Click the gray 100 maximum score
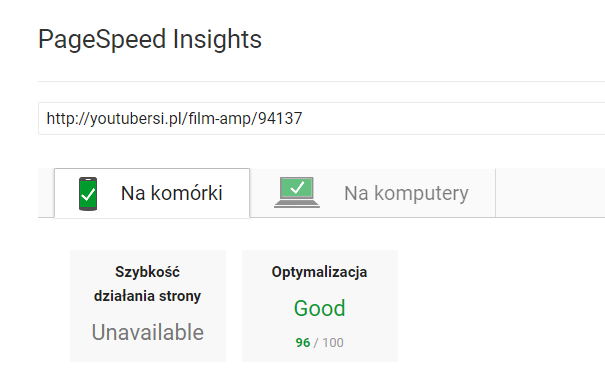Screen dimensions: 605x376 (333, 342)
